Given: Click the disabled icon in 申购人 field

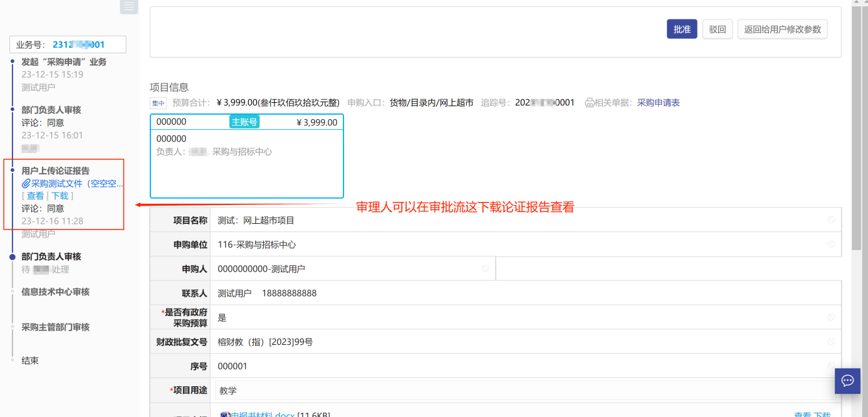Looking at the screenshot, I should click(485, 268).
